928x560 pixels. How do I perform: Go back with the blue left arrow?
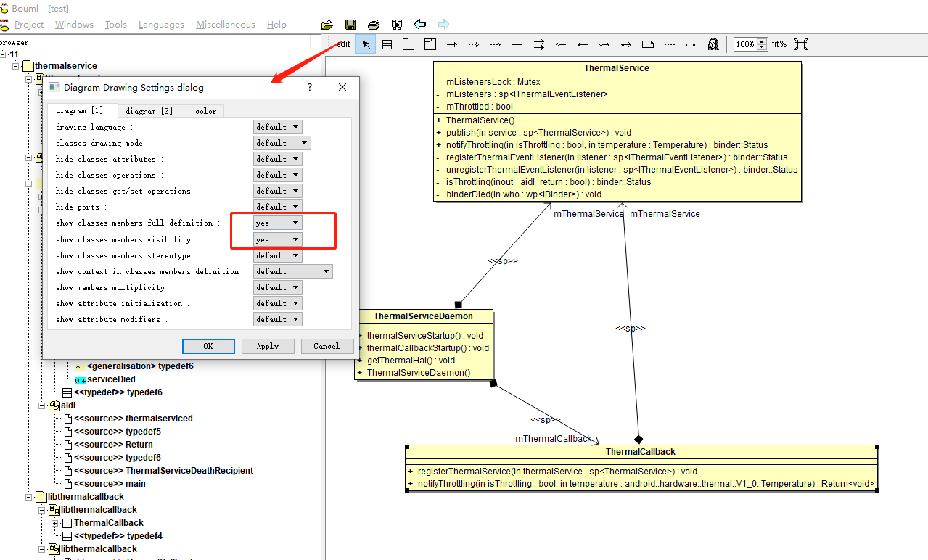click(x=420, y=25)
